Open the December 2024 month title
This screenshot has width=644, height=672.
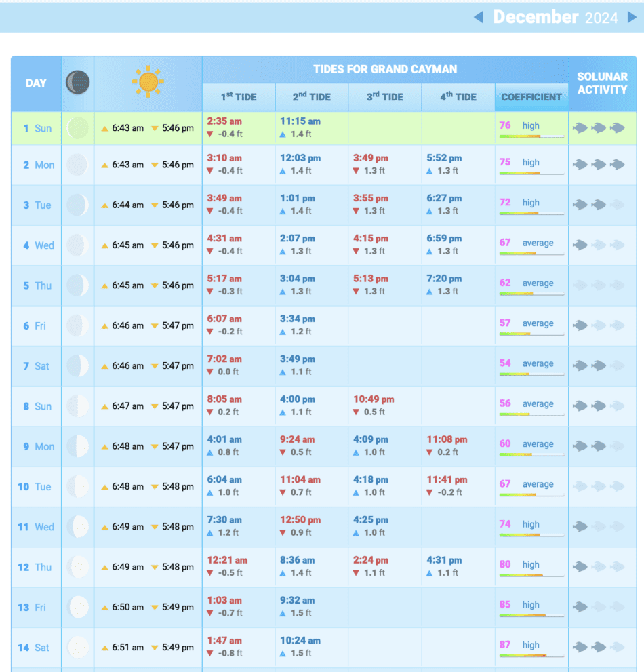point(555,17)
